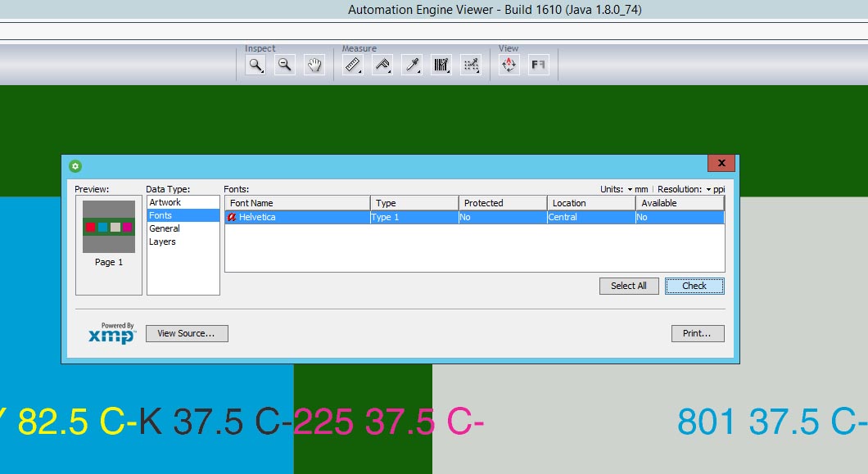868x474 pixels.
Task: Click the Helvetica font name cell
Action: tap(297, 217)
